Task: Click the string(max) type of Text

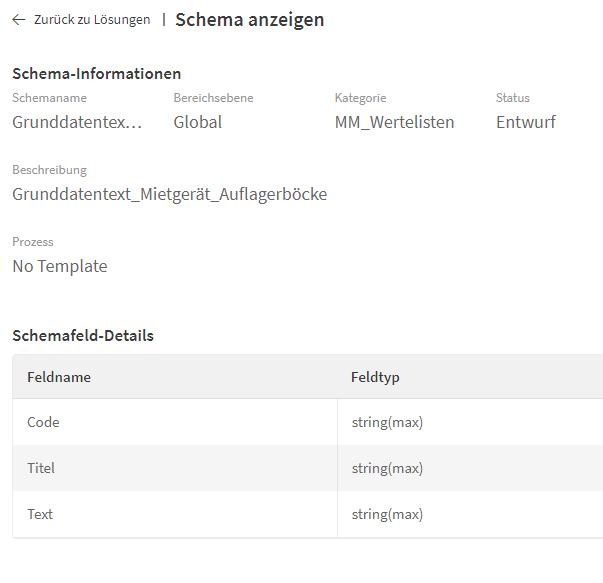Action: tap(387, 514)
